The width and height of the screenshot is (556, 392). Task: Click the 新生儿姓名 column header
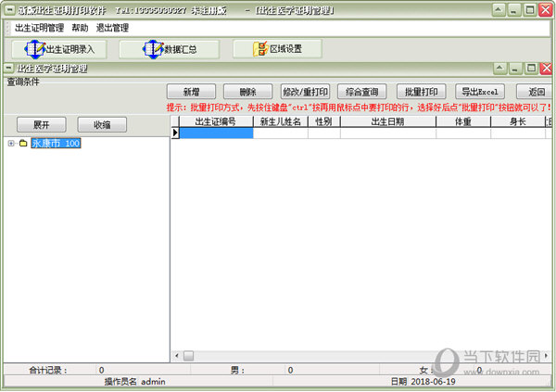[281, 121]
